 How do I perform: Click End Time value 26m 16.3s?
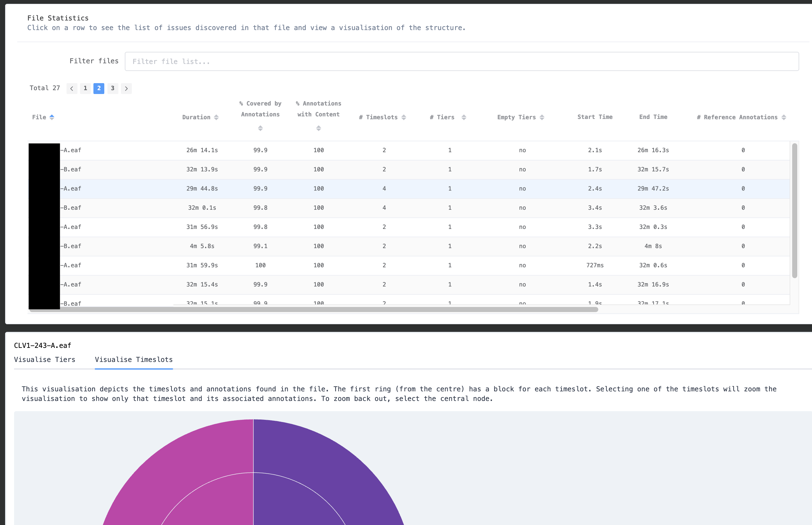pos(653,150)
